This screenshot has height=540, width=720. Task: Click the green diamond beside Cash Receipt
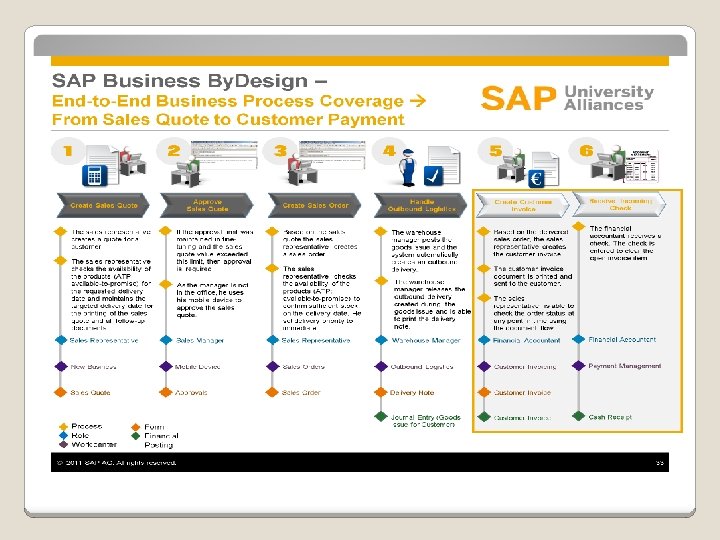pyautogui.click(x=579, y=416)
